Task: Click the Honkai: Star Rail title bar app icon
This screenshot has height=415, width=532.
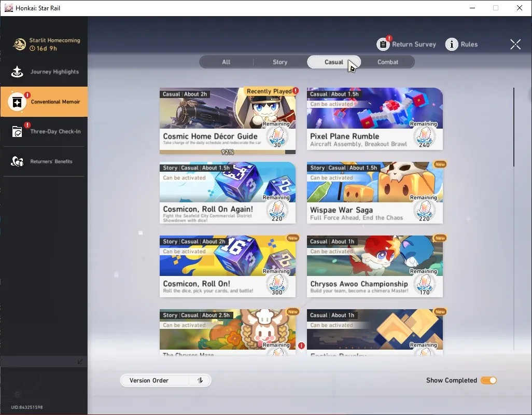Action: [x=8, y=8]
